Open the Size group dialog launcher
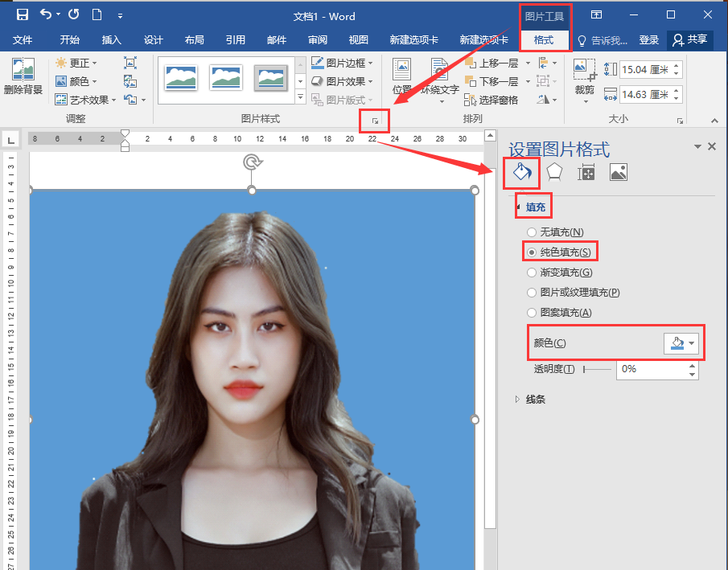728x570 pixels. pyautogui.click(x=680, y=121)
